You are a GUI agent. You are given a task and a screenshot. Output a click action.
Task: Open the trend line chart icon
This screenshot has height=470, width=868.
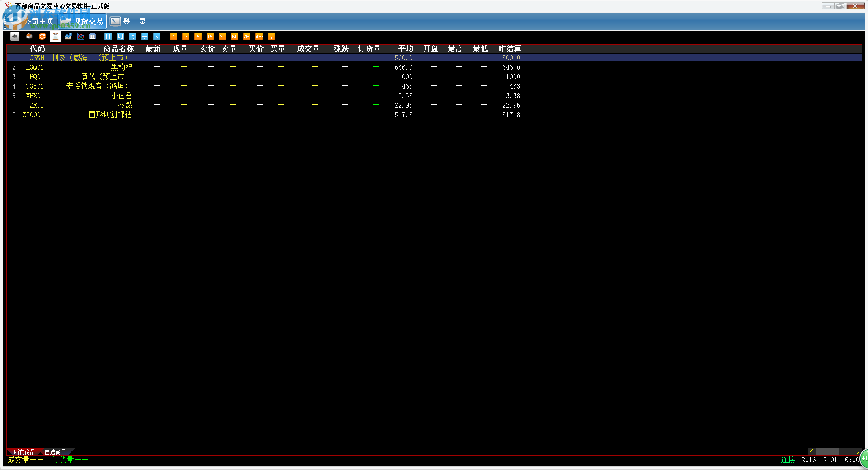68,37
